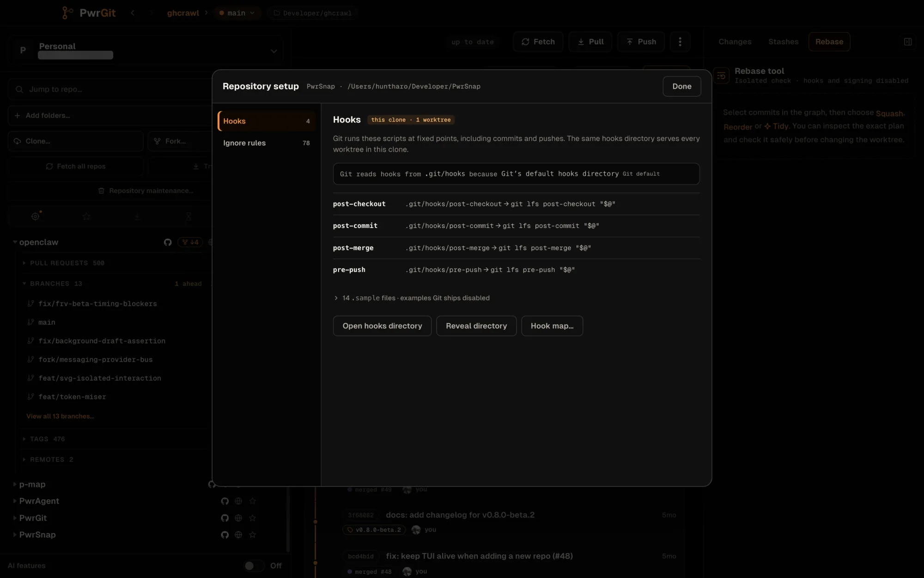The image size is (924, 578).
Task: Star the PwrGit repository
Action: tap(252, 518)
